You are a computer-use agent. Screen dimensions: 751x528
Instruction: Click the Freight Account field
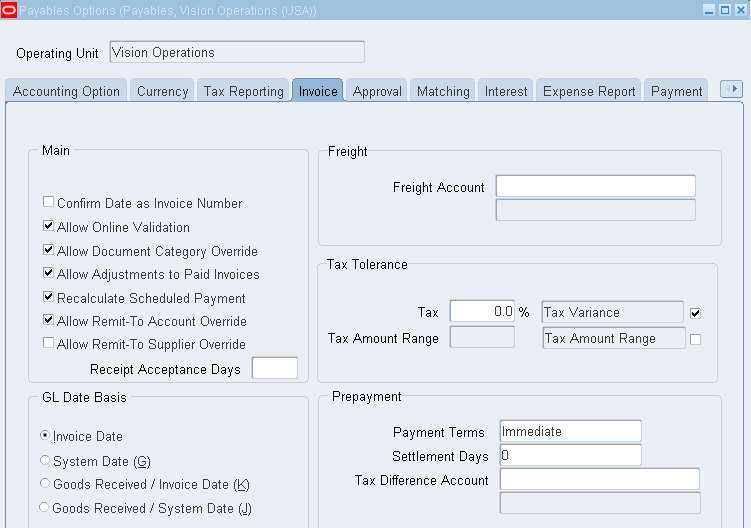(x=595, y=187)
